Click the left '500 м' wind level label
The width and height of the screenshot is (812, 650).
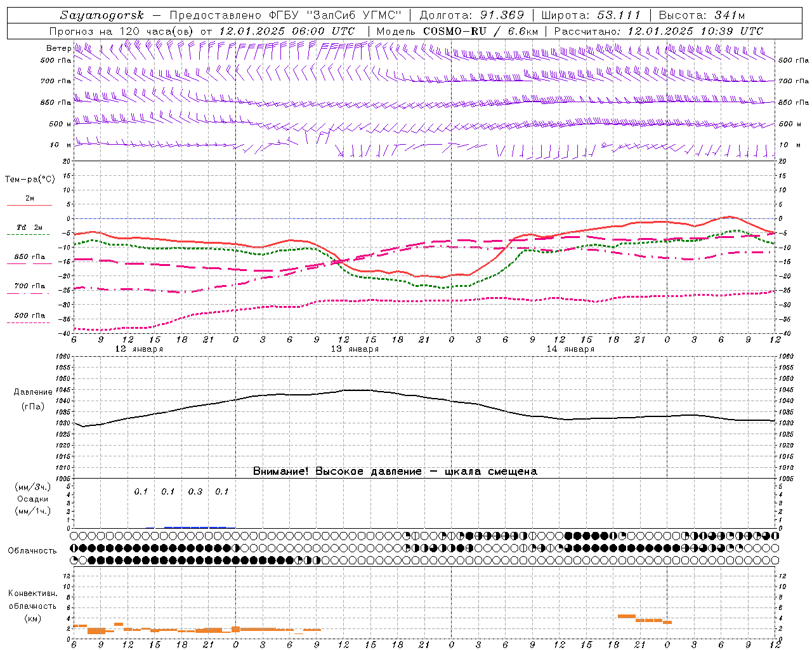click(60, 124)
